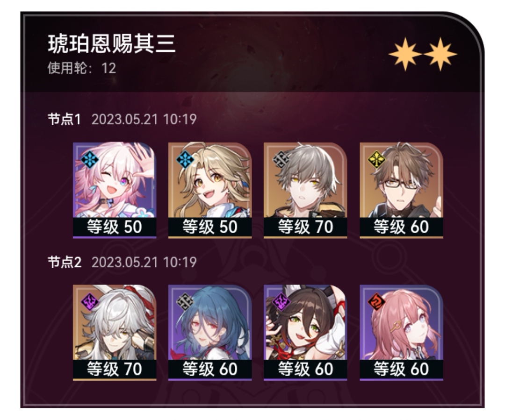Image resolution: width=505 pixels, height=420 pixels.
Task: Click the Lightning element icon on Tingyun
Action: click(281, 301)
